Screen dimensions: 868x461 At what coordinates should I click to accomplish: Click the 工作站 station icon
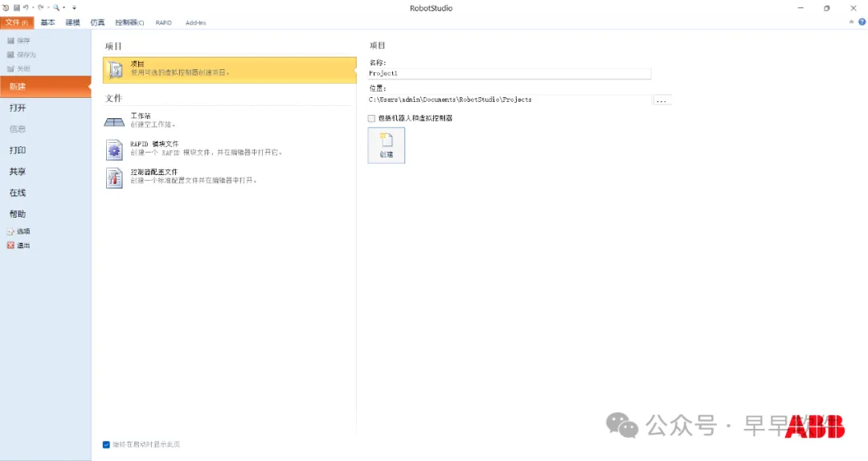[115, 122]
